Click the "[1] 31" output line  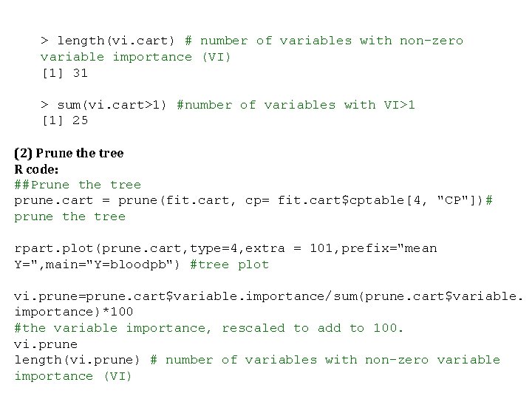(x=64, y=73)
